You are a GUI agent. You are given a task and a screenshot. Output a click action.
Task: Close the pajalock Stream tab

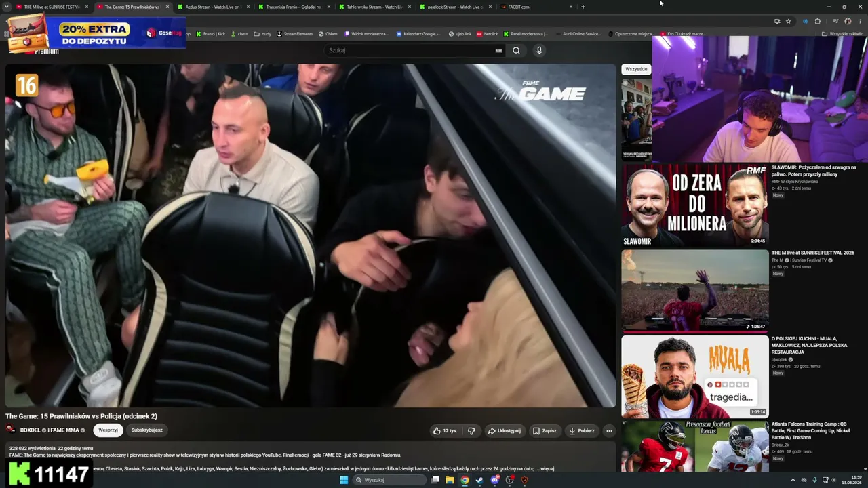point(490,7)
